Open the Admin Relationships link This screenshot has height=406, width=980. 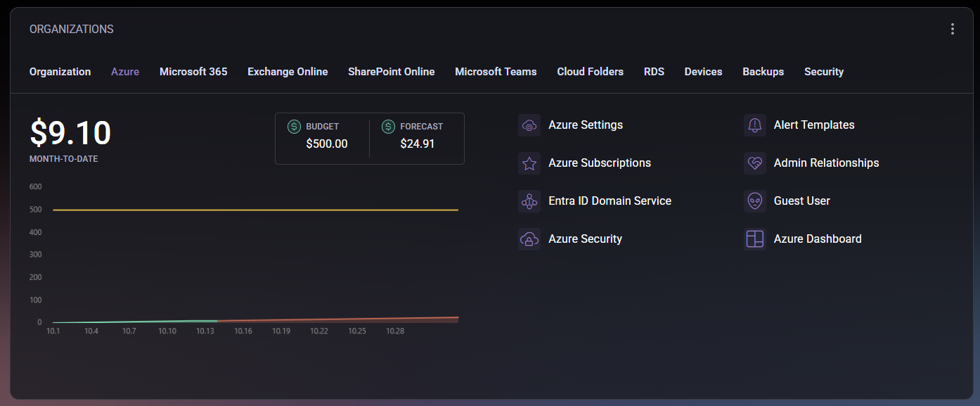click(x=826, y=163)
